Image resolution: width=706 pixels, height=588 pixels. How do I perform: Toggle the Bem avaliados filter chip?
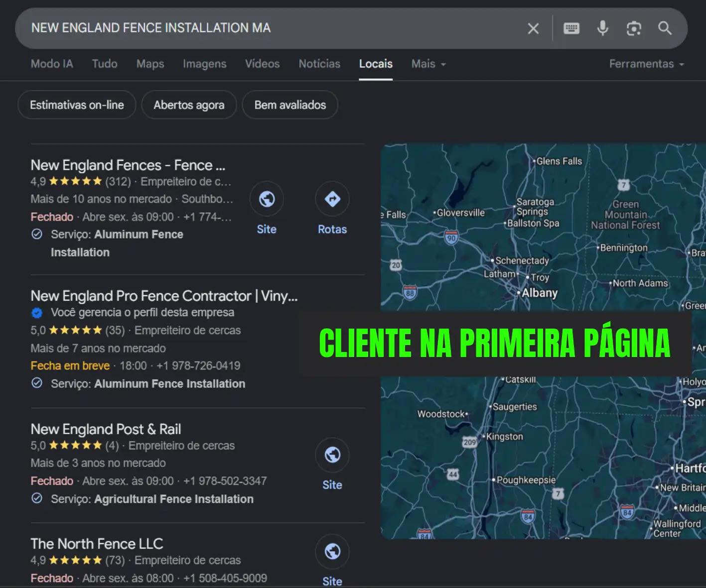point(290,105)
